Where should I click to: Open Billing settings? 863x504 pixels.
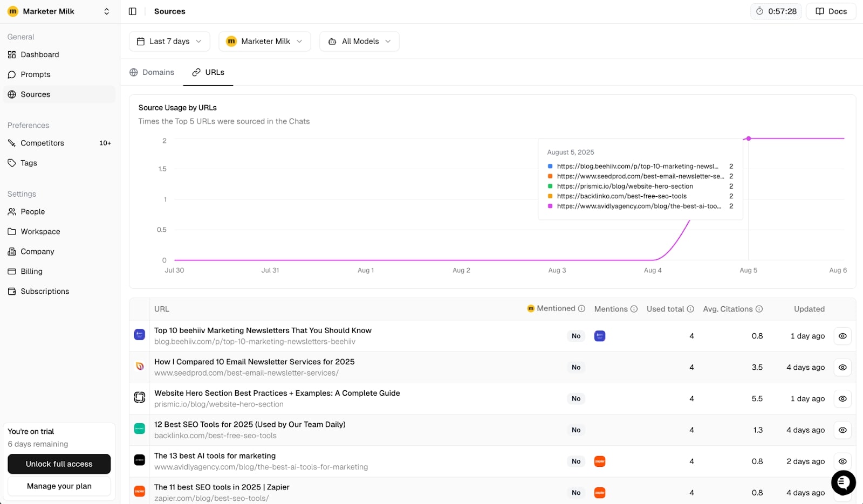tap(59, 272)
